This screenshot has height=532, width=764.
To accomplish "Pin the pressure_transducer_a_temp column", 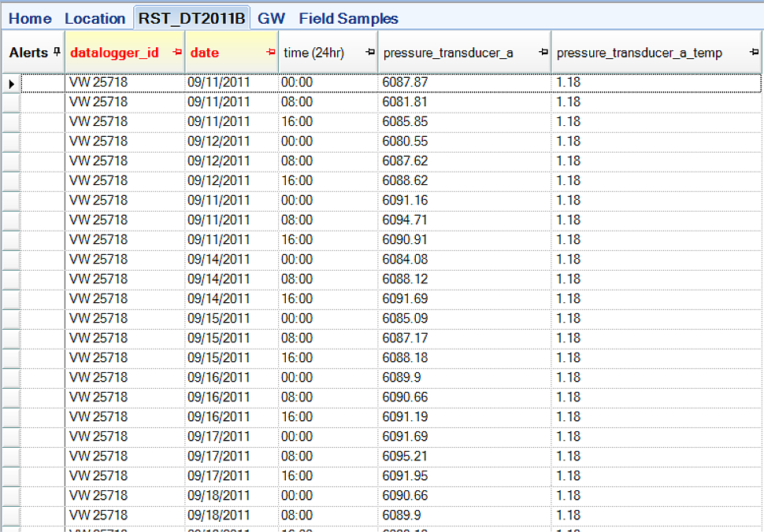I will coord(754,53).
